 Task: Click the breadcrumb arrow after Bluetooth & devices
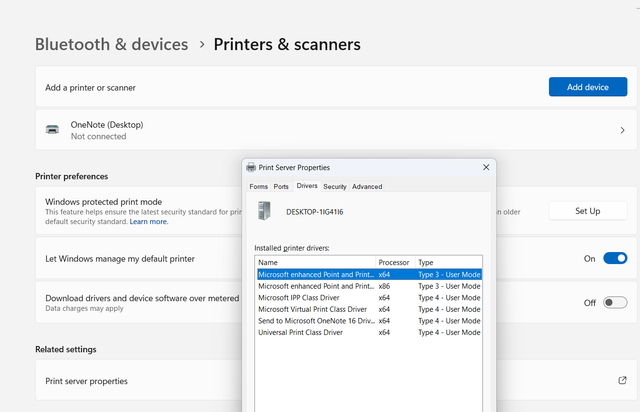click(202, 45)
